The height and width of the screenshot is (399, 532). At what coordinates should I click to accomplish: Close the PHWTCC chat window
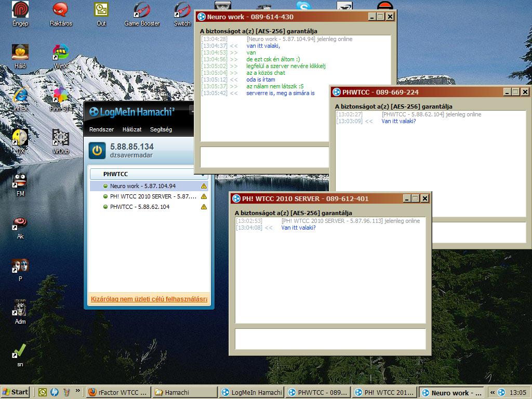[525, 92]
